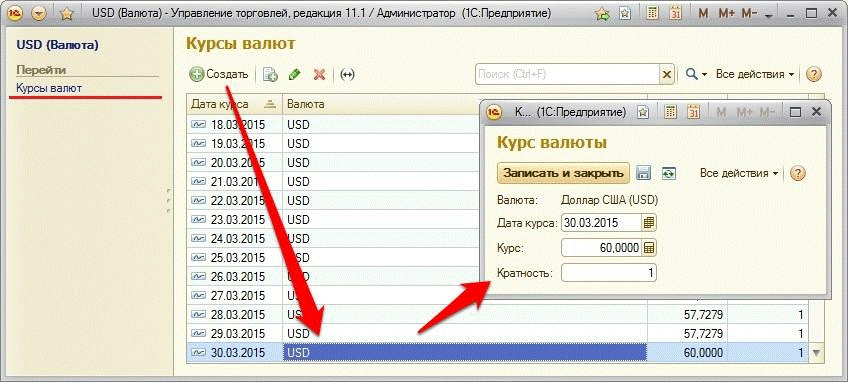The width and height of the screenshot is (848, 382).
Task: Click Записать и закрыть button
Action: pos(563,173)
